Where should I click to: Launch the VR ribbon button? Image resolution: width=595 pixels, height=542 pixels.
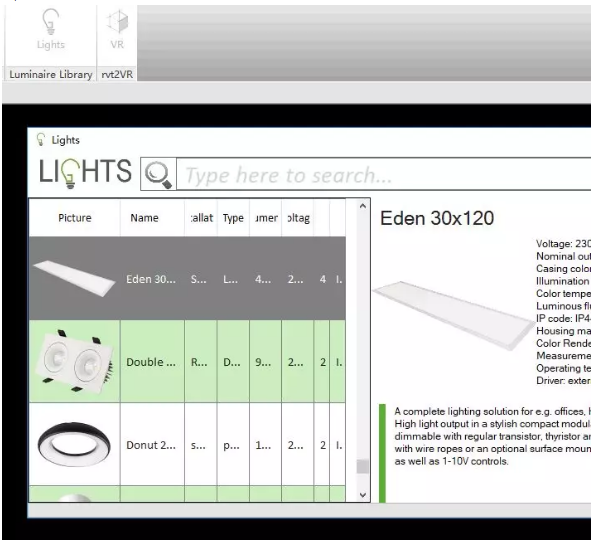(117, 29)
